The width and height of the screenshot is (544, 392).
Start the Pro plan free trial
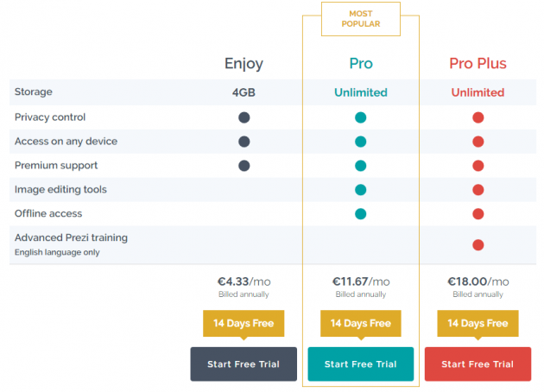360,364
